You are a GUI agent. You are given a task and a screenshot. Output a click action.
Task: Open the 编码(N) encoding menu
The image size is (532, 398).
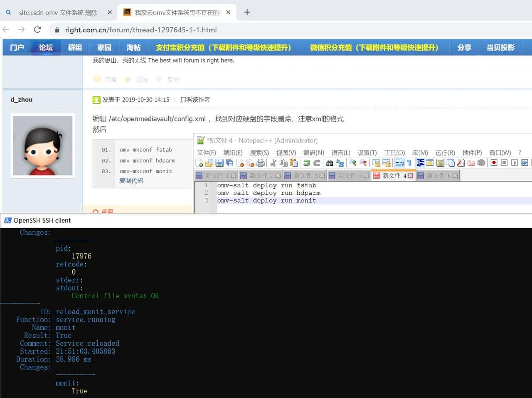[313, 152]
